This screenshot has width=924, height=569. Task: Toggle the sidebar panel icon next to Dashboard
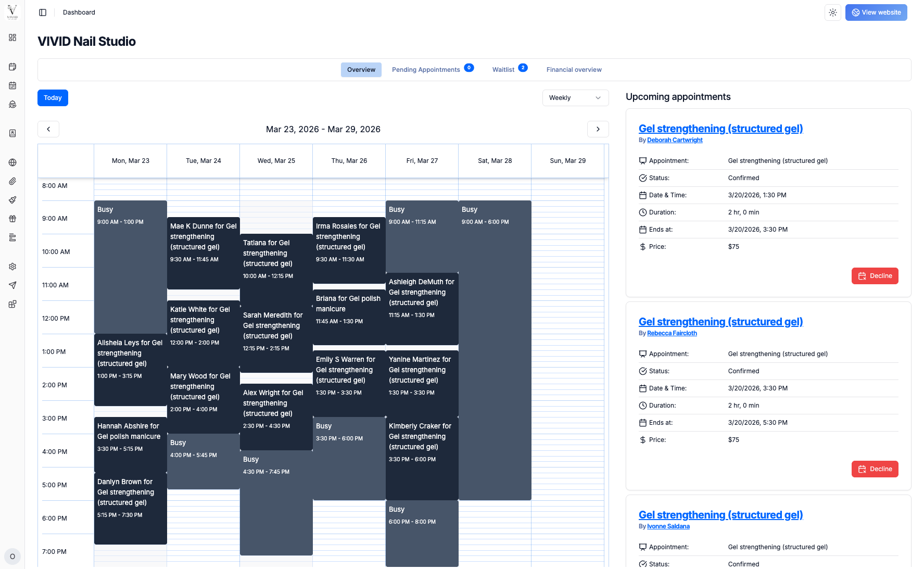pyautogui.click(x=43, y=12)
